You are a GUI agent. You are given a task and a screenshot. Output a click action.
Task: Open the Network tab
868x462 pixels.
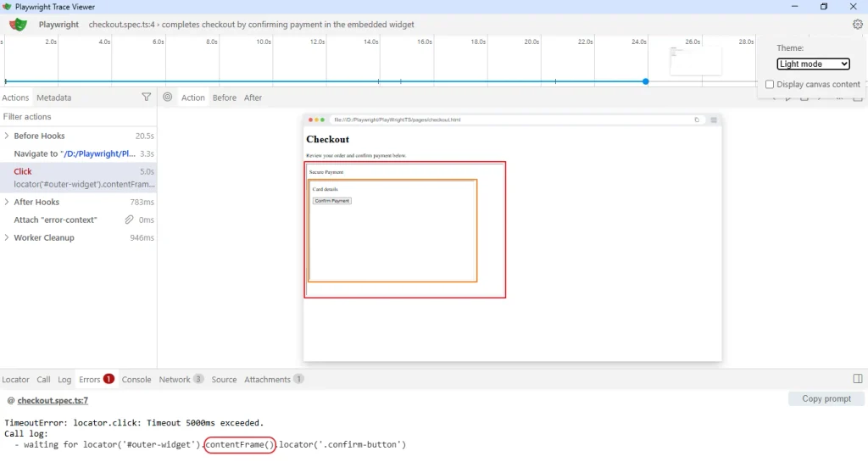coord(181,380)
